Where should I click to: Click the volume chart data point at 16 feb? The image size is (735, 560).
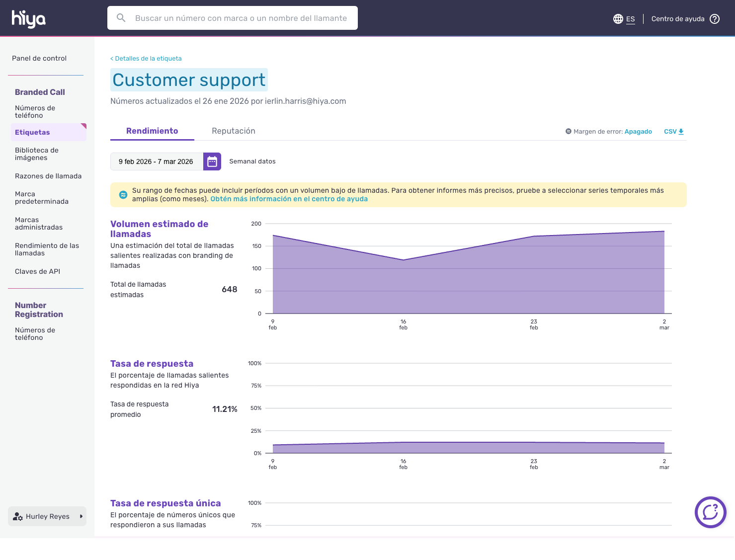coord(403,260)
